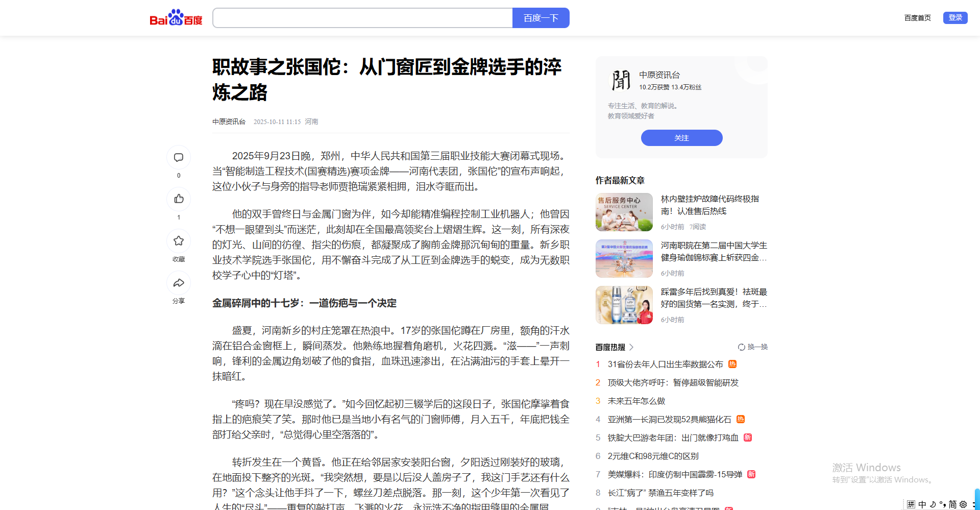Toggle simplified/traditional Chinese (简) in IME
Screen dimensions: 980x510
click(x=952, y=504)
